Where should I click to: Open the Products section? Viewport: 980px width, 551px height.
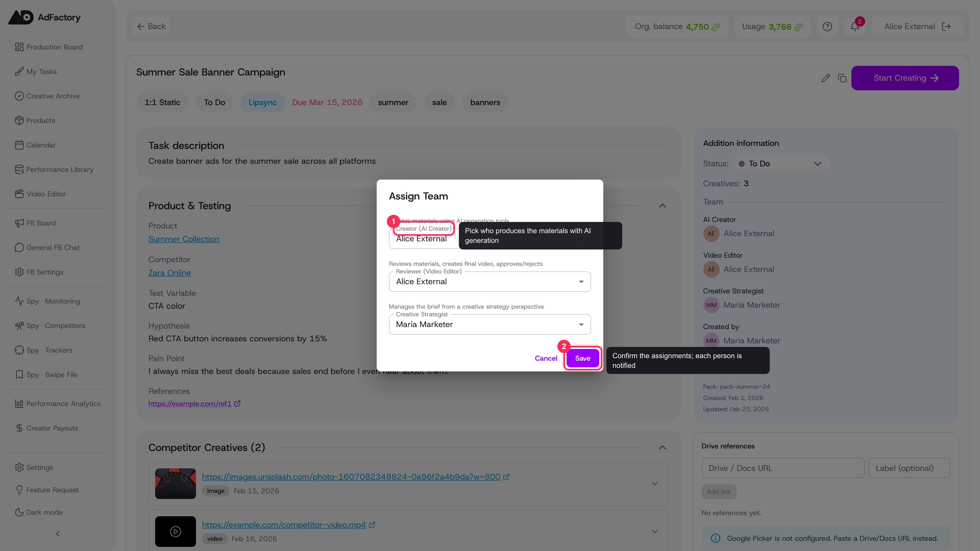click(35, 121)
